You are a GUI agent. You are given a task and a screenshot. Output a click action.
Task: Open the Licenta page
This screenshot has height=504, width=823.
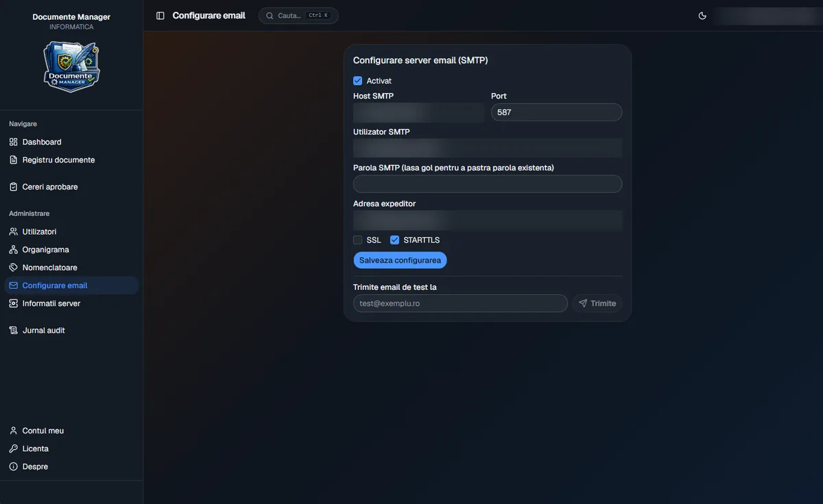pyautogui.click(x=71, y=448)
